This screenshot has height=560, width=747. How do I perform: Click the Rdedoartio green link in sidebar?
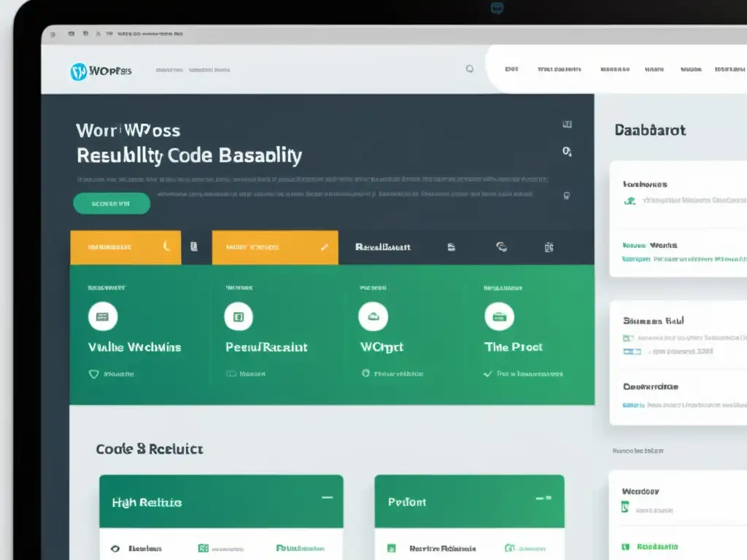pyautogui.click(x=657, y=547)
